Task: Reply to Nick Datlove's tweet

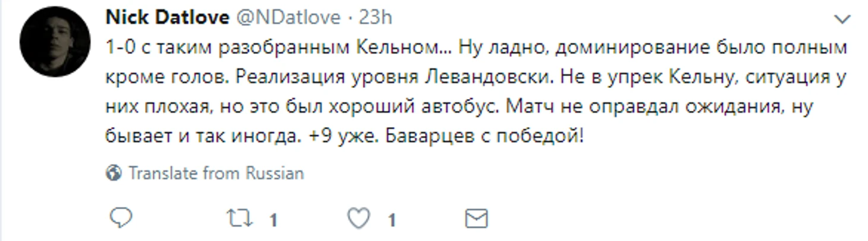Action: click(121, 218)
